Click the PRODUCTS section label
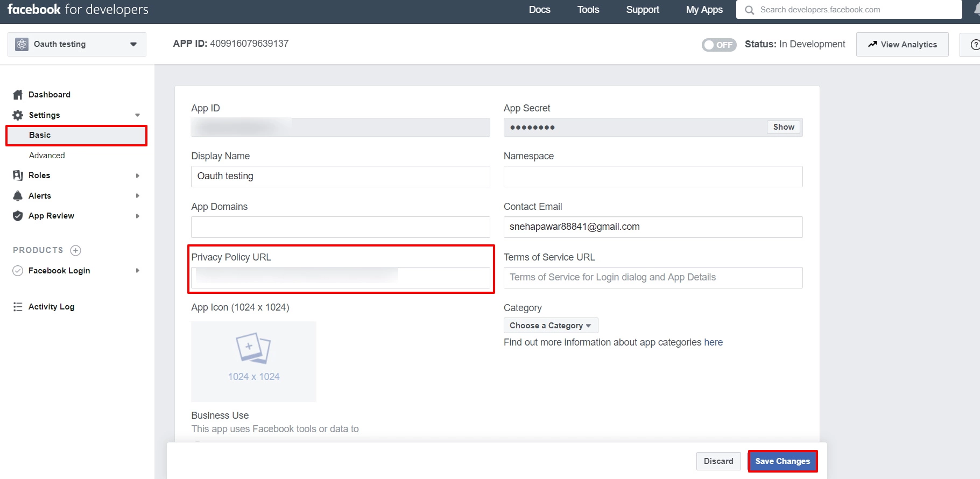The width and height of the screenshot is (980, 479). [38, 250]
